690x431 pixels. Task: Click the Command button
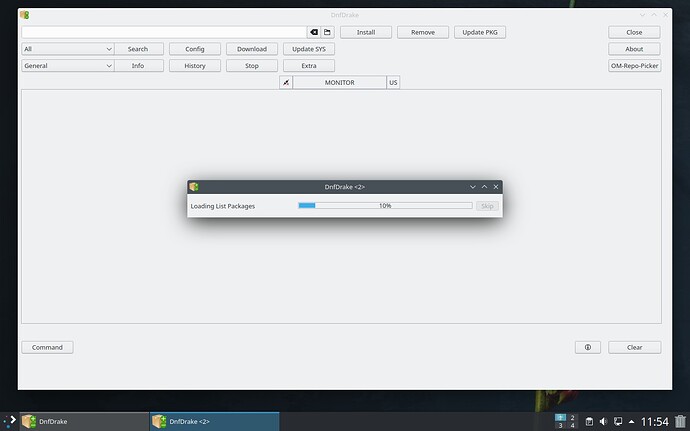(x=47, y=347)
